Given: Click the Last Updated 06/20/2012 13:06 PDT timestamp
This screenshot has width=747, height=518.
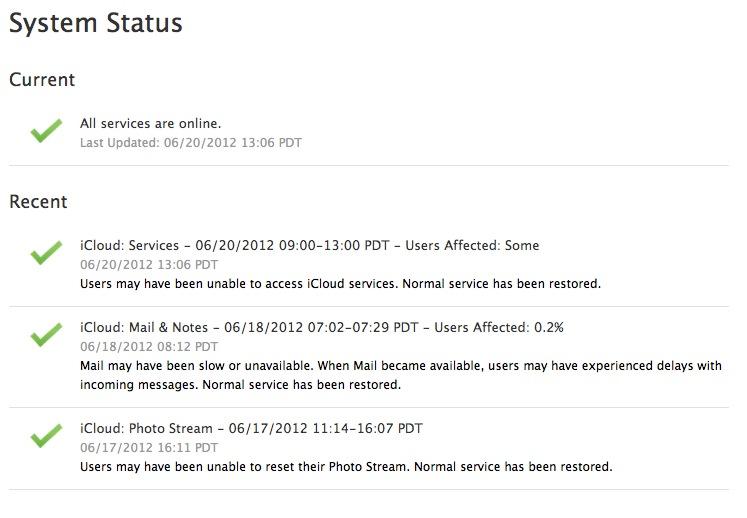Looking at the screenshot, I should pos(191,142).
